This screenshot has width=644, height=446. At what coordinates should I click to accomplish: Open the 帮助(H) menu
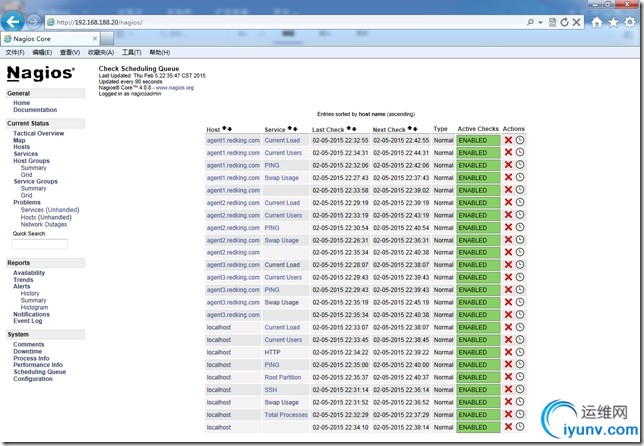pyautogui.click(x=159, y=52)
